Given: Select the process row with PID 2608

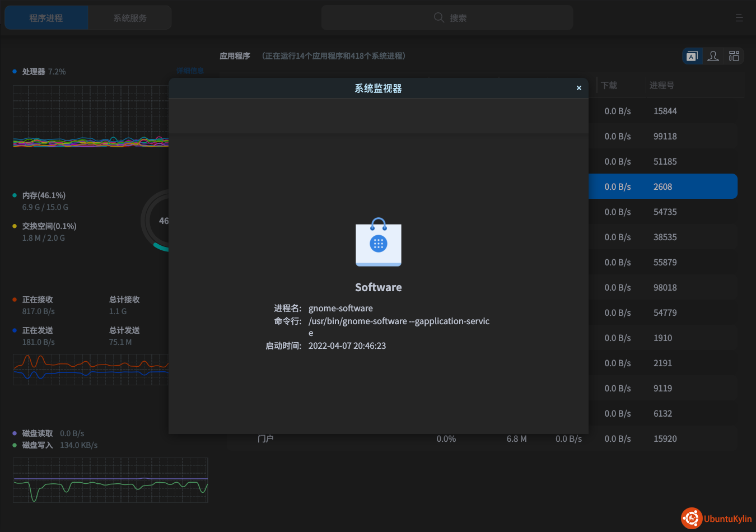Looking at the screenshot, I should pyautogui.click(x=662, y=186).
